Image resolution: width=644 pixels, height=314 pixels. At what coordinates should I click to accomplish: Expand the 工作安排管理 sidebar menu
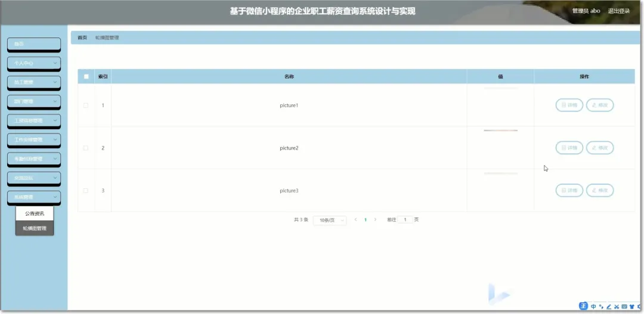(x=34, y=139)
